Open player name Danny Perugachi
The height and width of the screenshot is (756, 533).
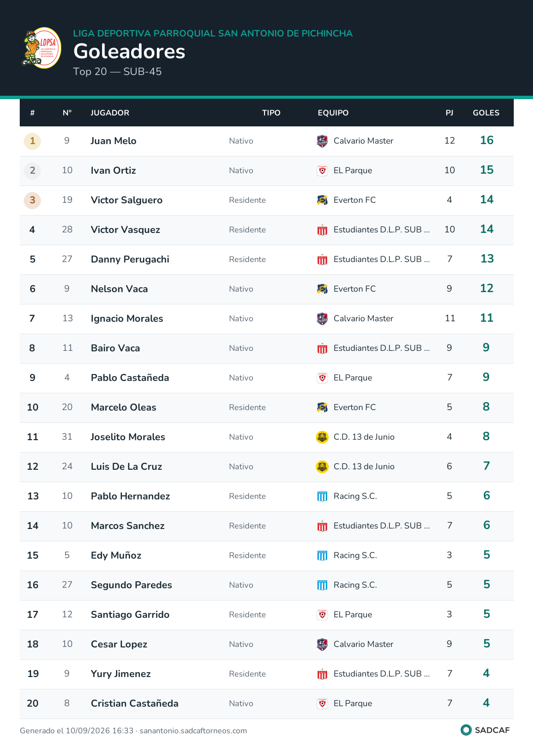130,260
